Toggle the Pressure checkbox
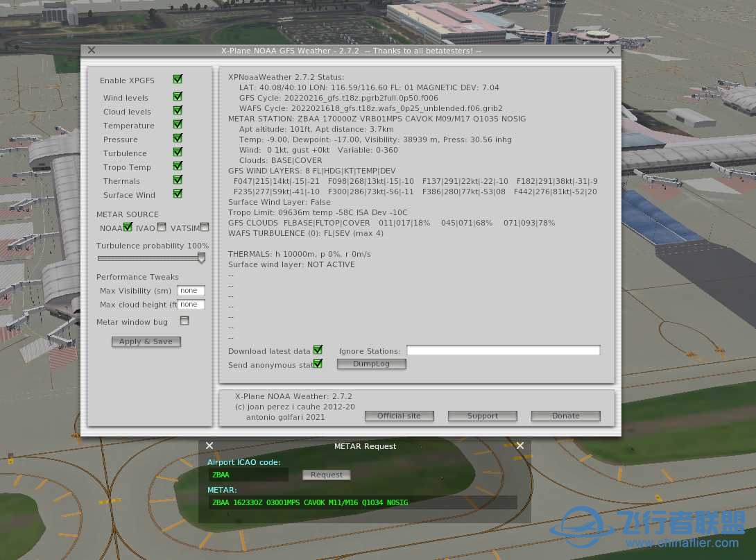 (178, 138)
